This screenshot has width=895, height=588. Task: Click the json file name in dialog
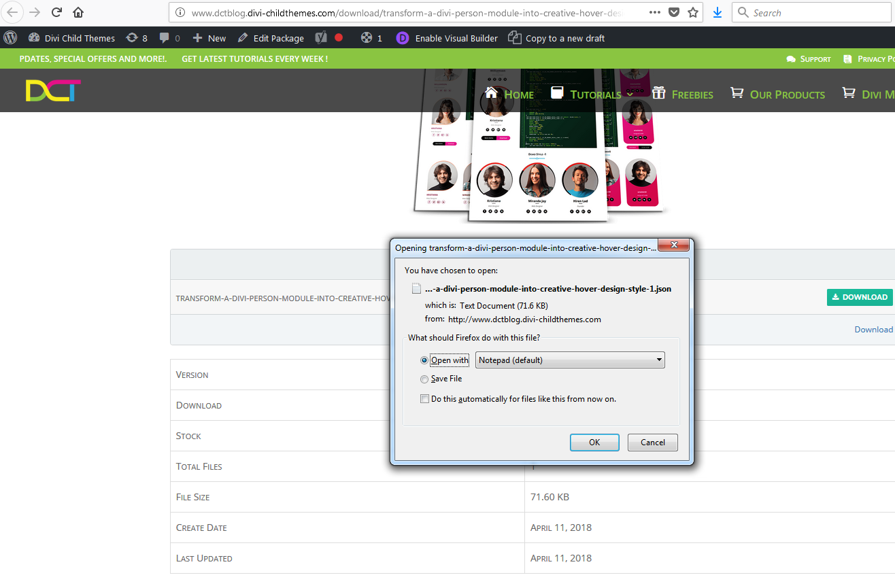point(548,289)
